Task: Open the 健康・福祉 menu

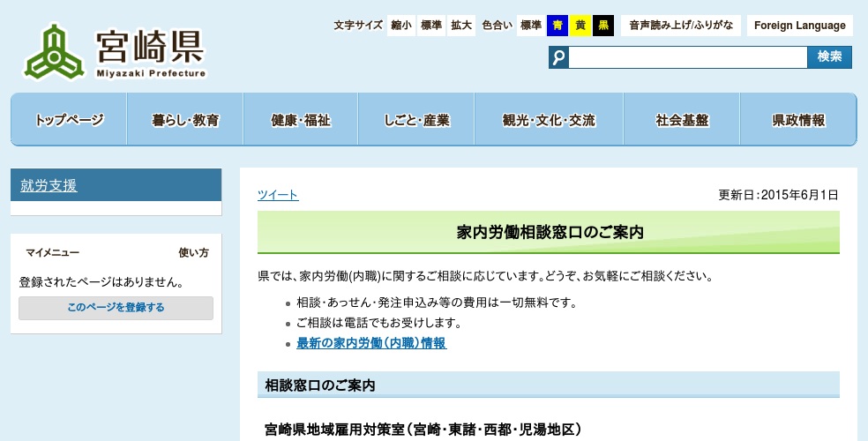Action: click(x=301, y=120)
